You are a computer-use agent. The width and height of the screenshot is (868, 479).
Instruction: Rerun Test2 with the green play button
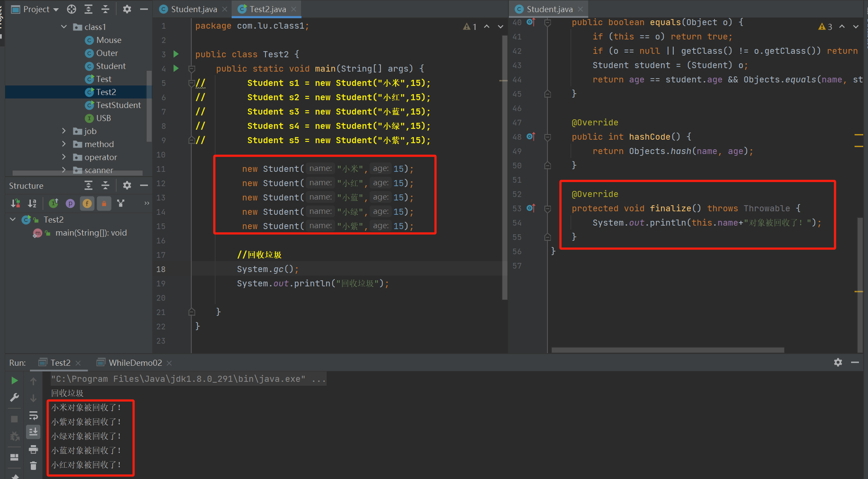[14, 381]
